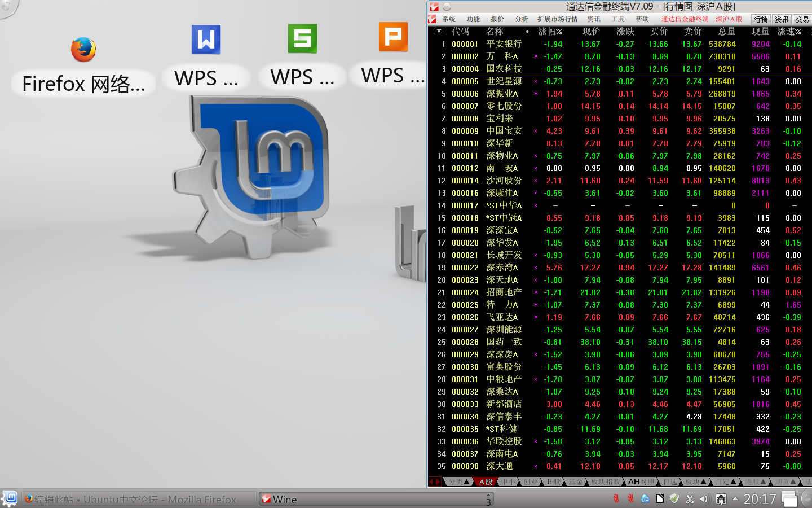The width and height of the screenshot is (812, 508).
Task: Switch to the B股 tab
Action: click(x=554, y=481)
